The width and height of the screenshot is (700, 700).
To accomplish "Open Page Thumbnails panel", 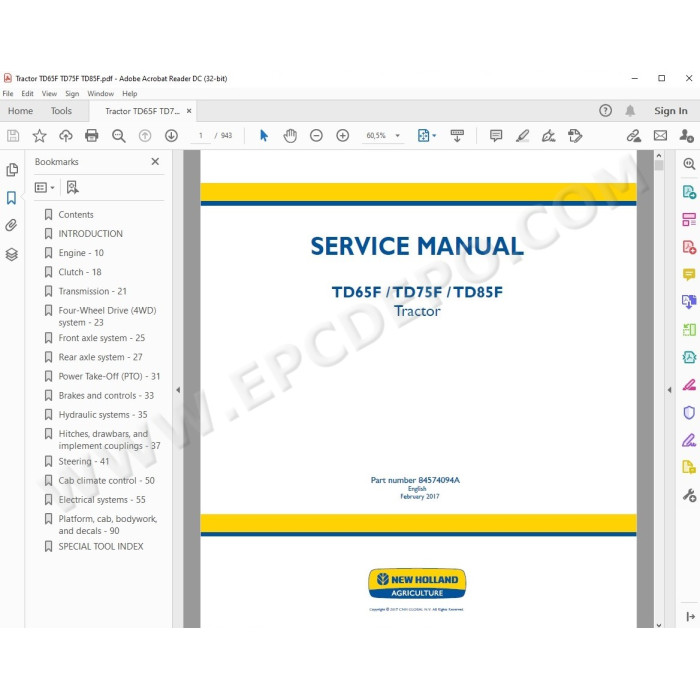I will pos(12,170).
